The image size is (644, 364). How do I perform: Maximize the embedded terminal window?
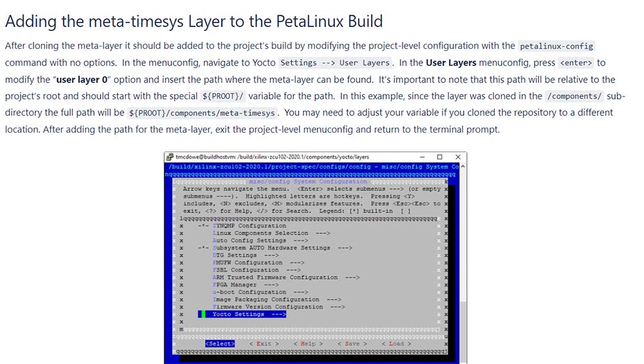click(439, 157)
